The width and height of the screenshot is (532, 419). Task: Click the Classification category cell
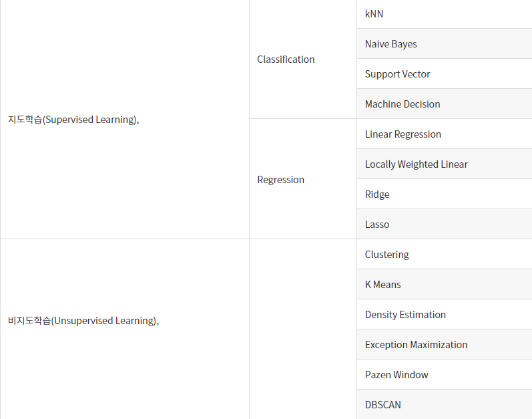[303, 59]
